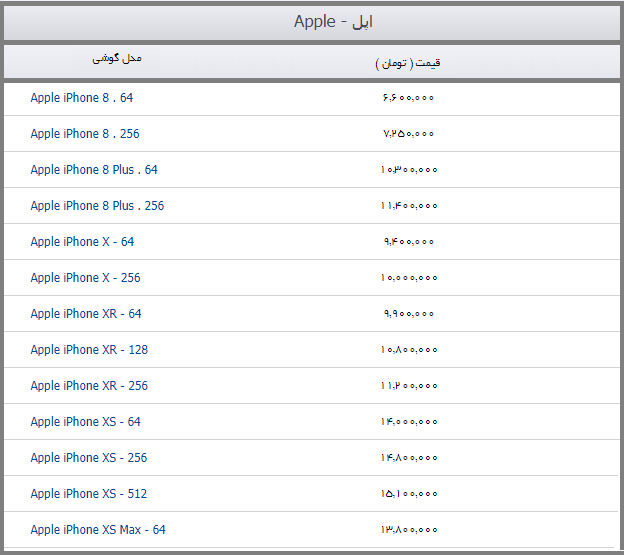
Task: Click the ۱۵,۱۰۰,۰۰۰ price for iPhone XS 512
Action: 409,494
